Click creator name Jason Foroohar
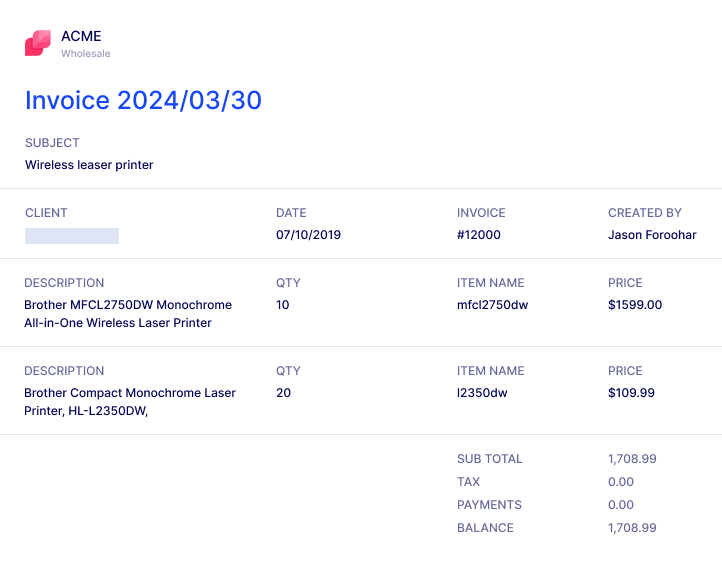722x562 pixels. click(x=652, y=235)
